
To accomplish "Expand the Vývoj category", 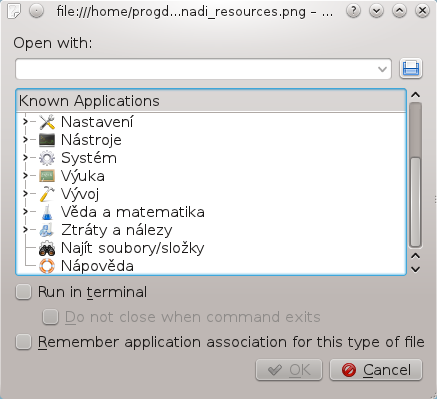I will (x=25, y=194).
